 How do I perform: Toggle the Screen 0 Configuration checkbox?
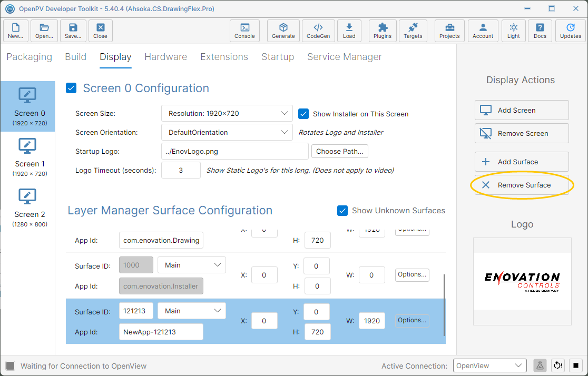[71, 88]
